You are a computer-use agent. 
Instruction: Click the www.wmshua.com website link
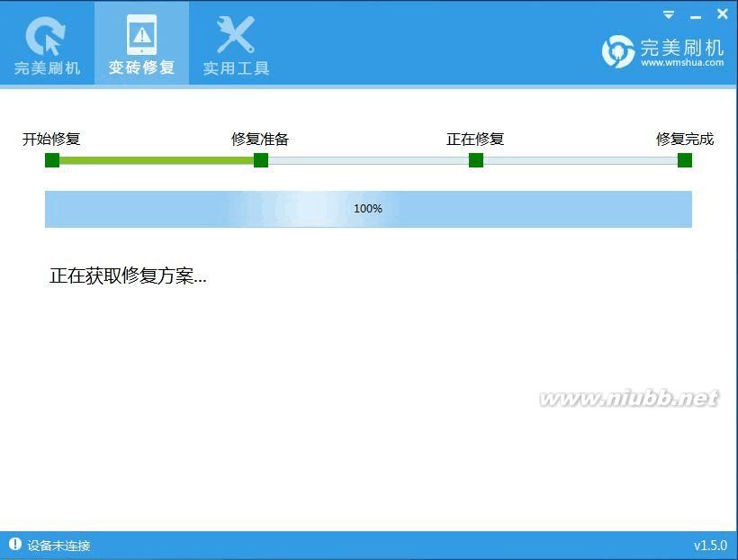682,61
